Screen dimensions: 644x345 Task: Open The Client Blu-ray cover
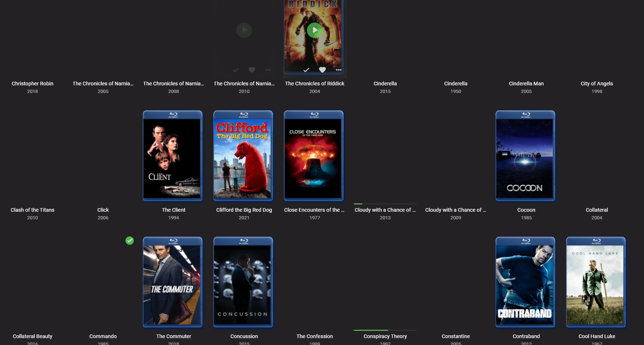(x=173, y=156)
